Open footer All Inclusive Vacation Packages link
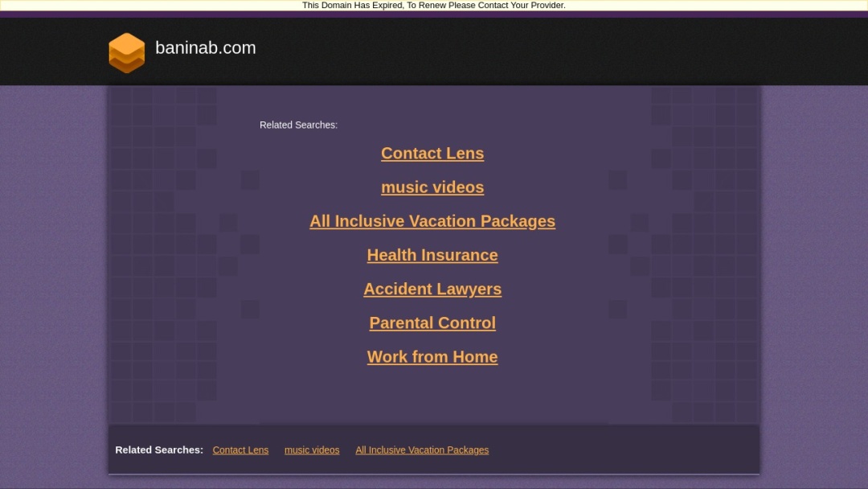Screen dimensions: 868x489 pos(422,450)
